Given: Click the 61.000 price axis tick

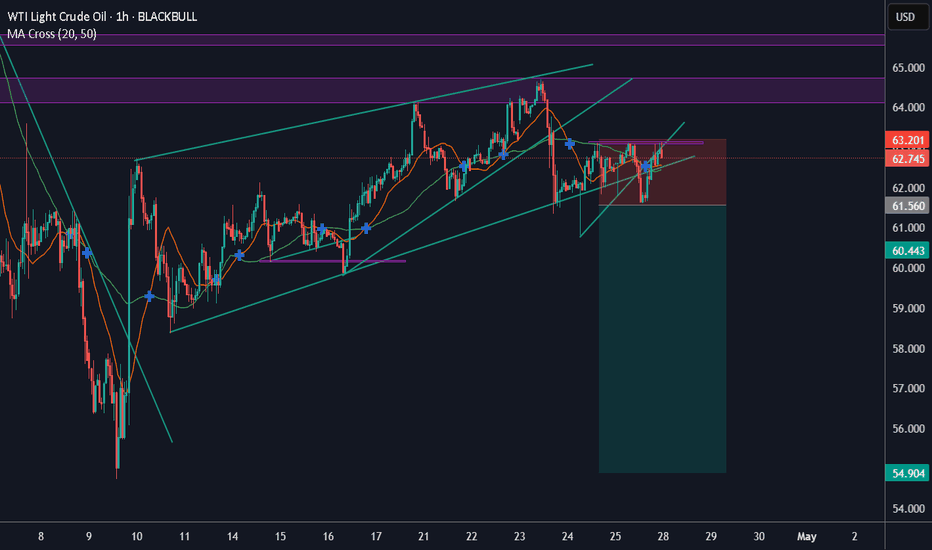Looking at the screenshot, I should pos(908,228).
